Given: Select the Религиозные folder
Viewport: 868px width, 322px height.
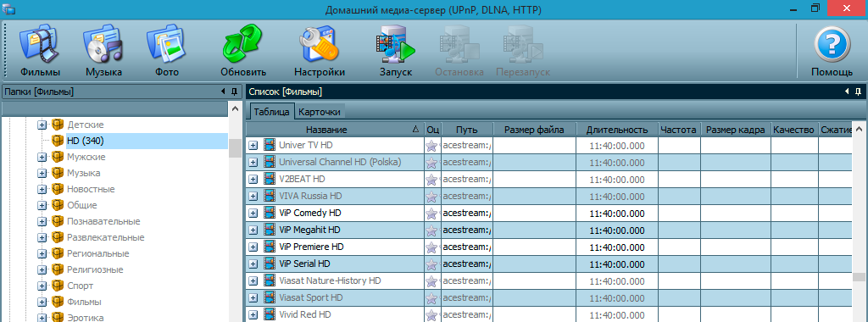Looking at the screenshot, I should click(x=95, y=270).
